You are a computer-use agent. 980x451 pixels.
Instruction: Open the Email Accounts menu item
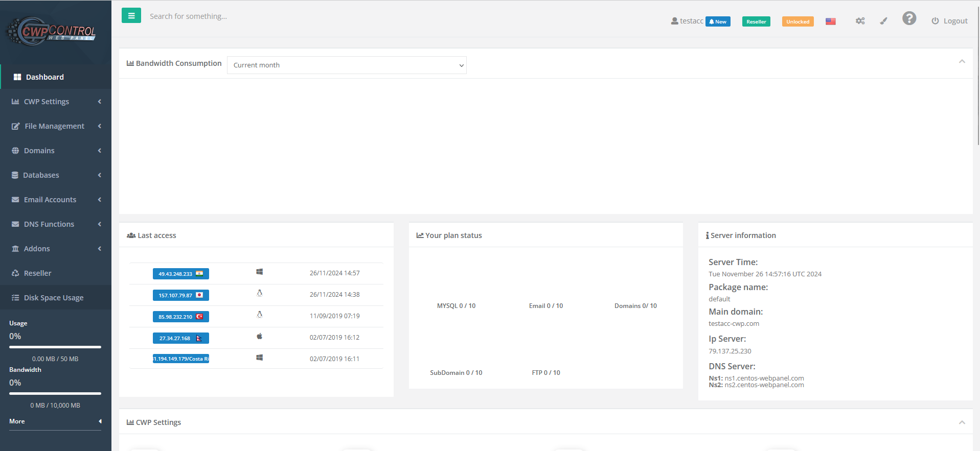click(x=56, y=200)
